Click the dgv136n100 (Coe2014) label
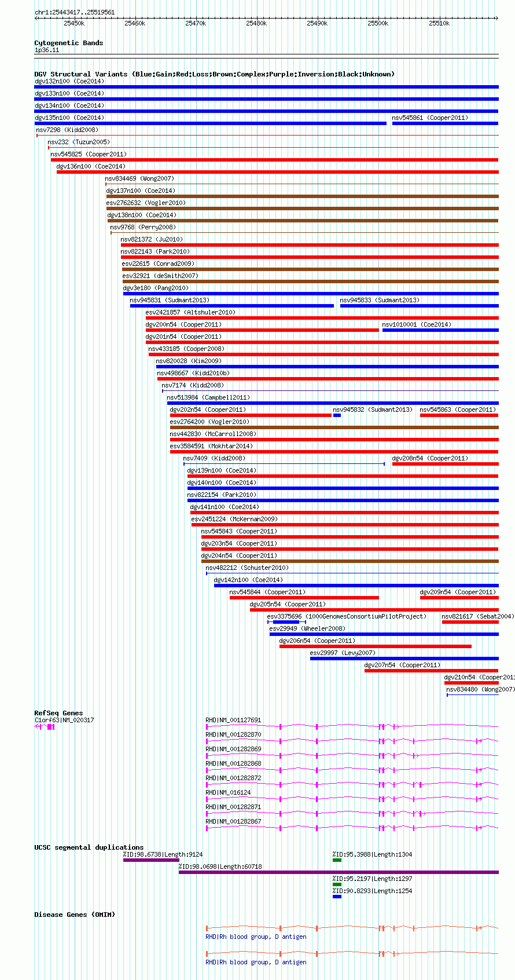This screenshot has width=515, height=980. pos(91,166)
